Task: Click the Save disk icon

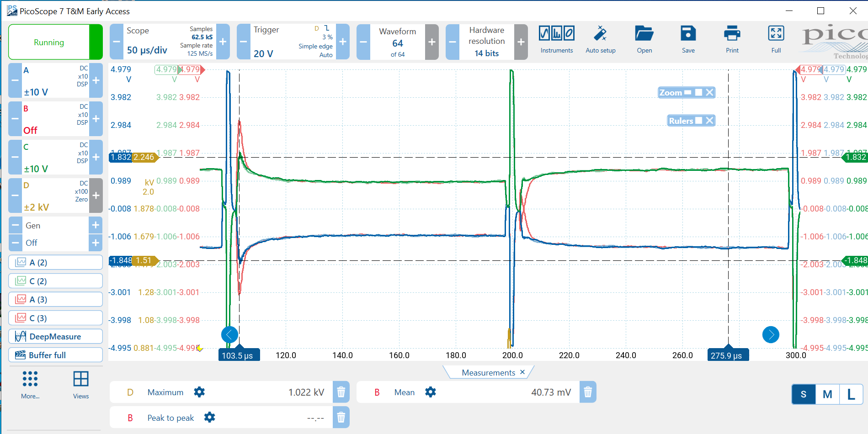Action: (x=688, y=34)
